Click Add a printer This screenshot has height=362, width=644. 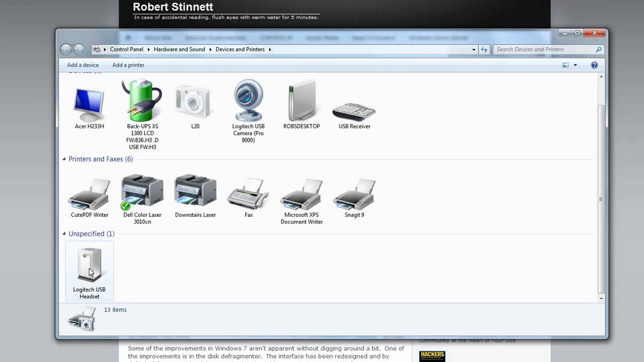(x=128, y=65)
